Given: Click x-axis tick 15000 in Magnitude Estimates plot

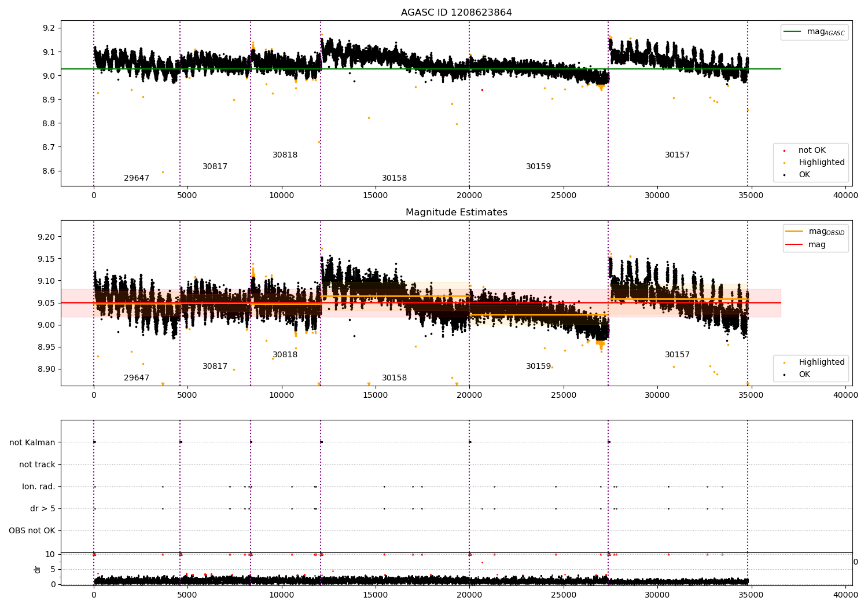Looking at the screenshot, I should click(376, 395).
